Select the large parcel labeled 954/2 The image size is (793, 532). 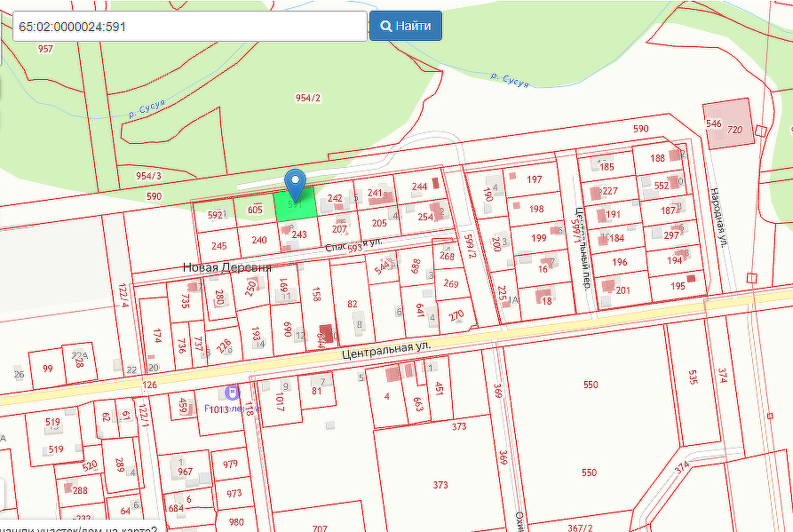(x=308, y=98)
